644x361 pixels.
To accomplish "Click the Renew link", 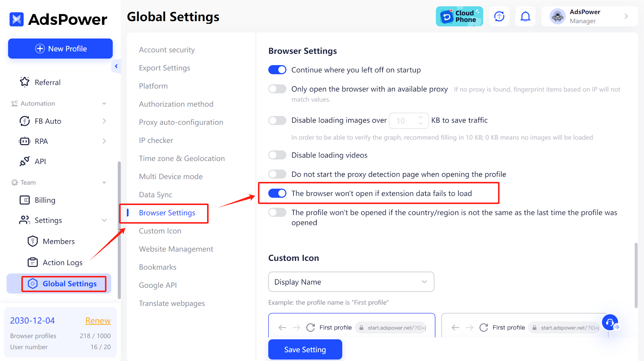I will 98,321.
